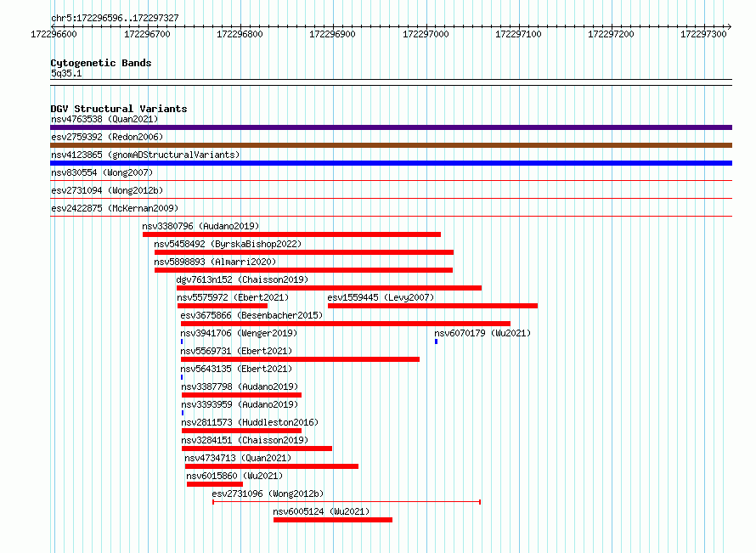Select the red bar under nsv4734713

coord(272,466)
